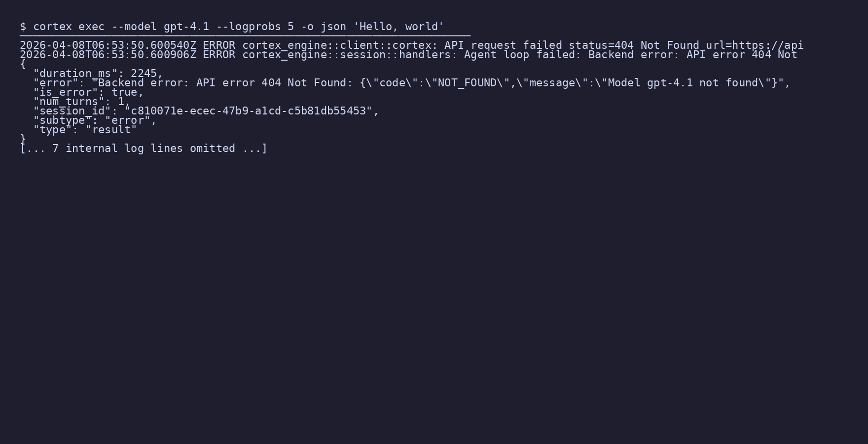Click the url=https://api text
This screenshot has height=444, width=868.
coord(755,45)
